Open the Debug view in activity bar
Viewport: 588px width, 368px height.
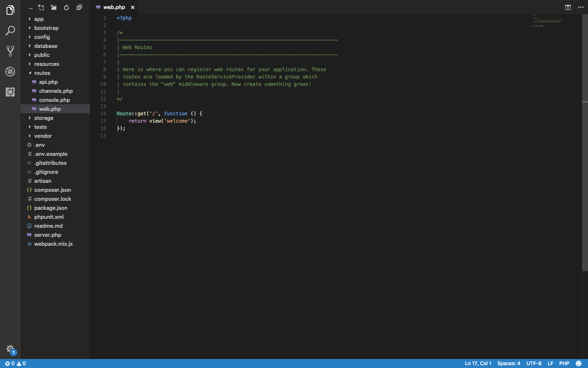(x=10, y=72)
